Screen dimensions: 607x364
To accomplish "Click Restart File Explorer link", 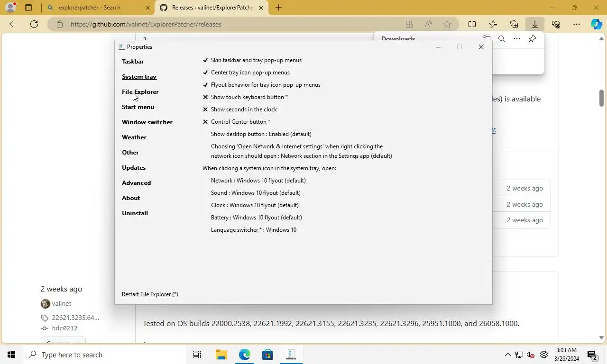I will 150,294.
